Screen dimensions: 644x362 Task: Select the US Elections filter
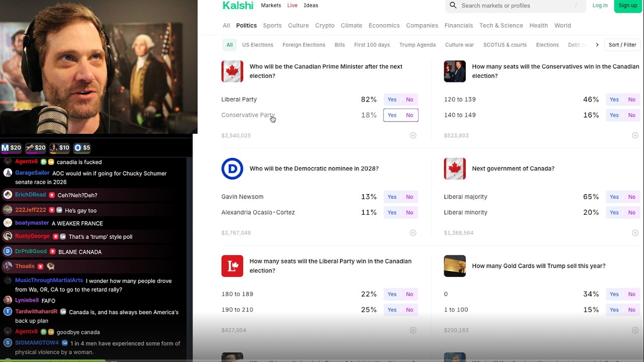[258, 45]
